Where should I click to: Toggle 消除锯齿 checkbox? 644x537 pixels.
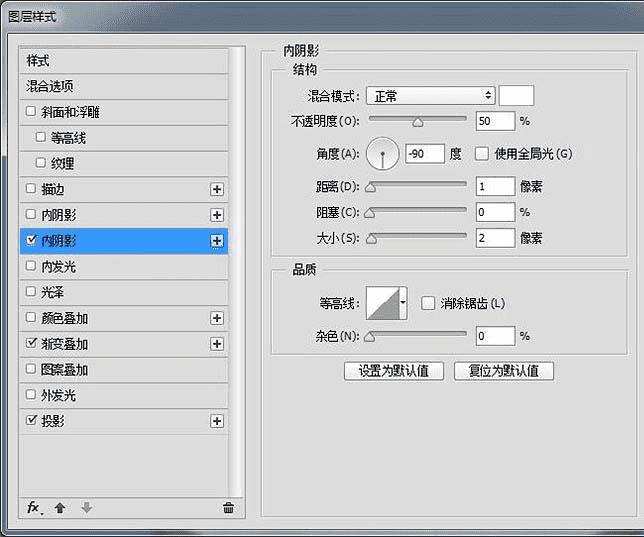coord(428,303)
